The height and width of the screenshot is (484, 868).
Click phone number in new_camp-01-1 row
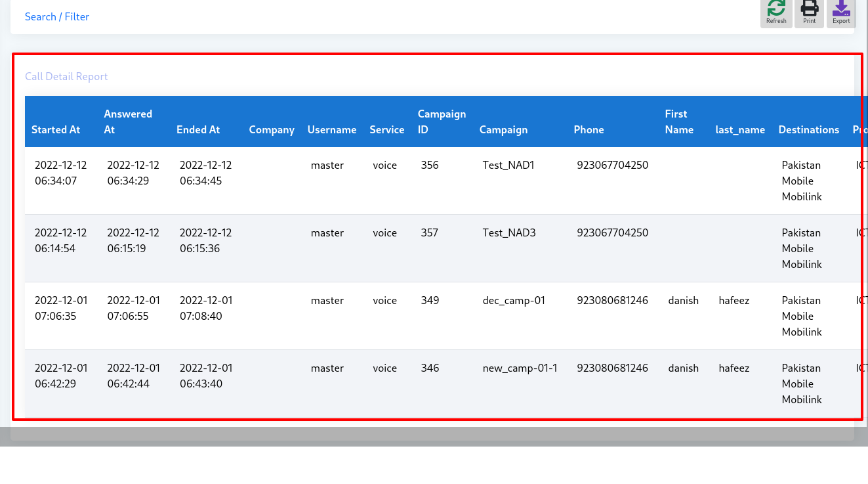tap(613, 368)
